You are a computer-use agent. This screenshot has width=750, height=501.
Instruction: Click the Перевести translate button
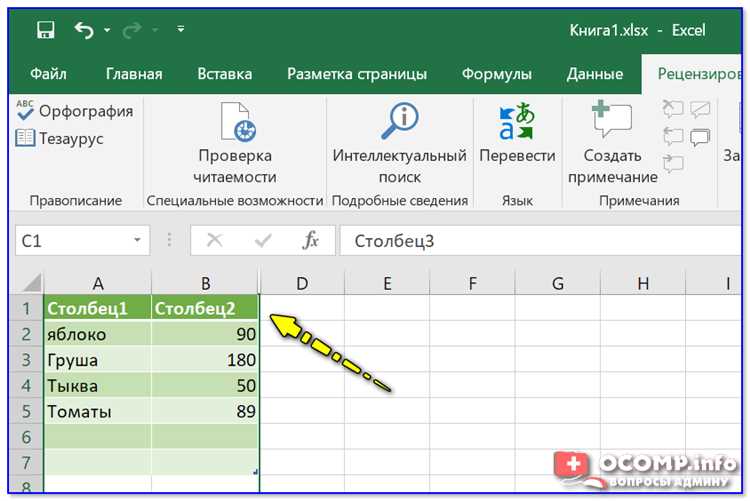517,133
